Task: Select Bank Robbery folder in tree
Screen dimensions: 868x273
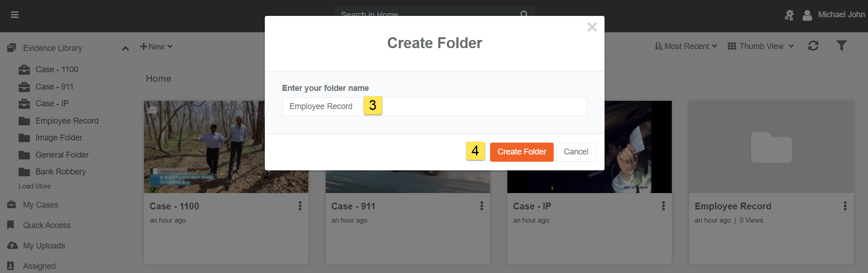Action: pyautogui.click(x=60, y=172)
